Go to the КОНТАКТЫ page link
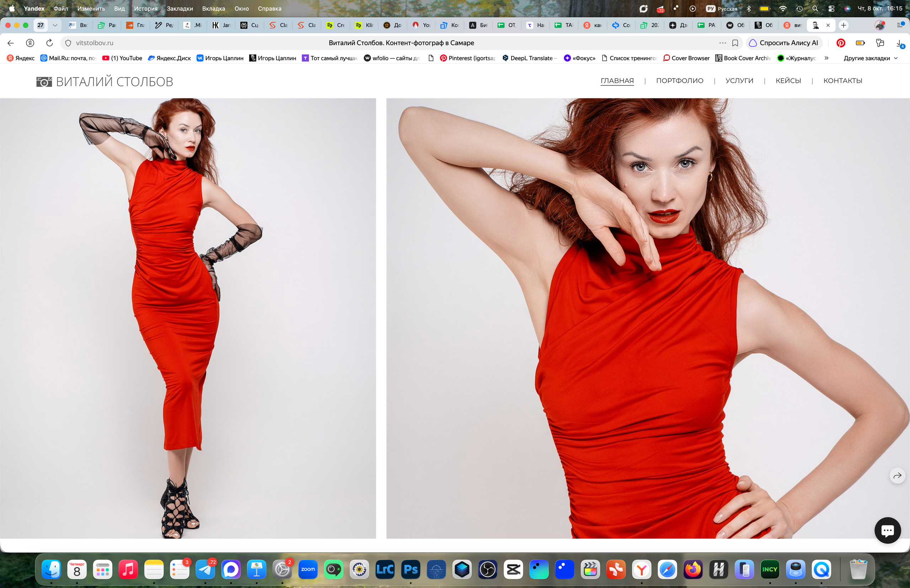Viewport: 910px width, 588px height. click(843, 81)
